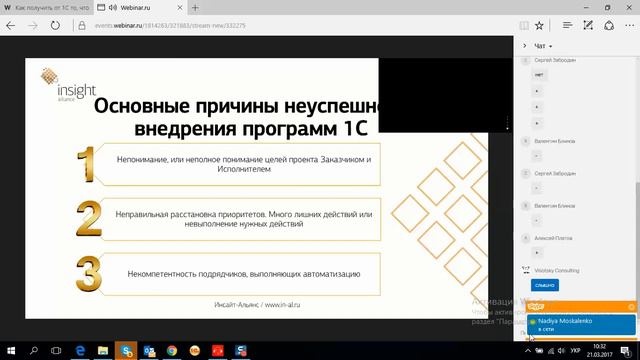The width and height of the screenshot is (640, 360).
Task: Click the volume icon in system tray
Action: [561, 351]
